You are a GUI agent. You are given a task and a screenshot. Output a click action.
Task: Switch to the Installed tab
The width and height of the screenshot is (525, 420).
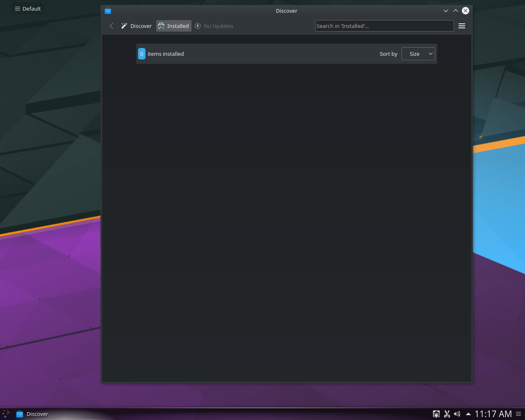tap(174, 26)
